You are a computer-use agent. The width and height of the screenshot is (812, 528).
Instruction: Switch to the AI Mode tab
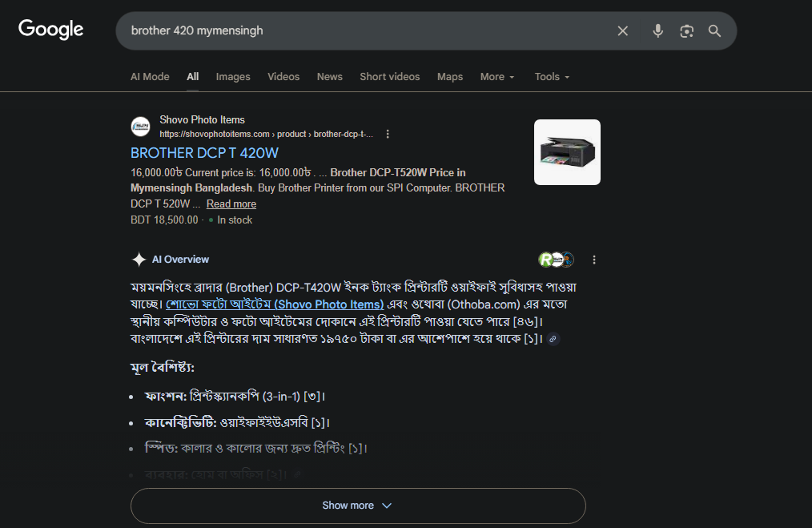(x=150, y=77)
